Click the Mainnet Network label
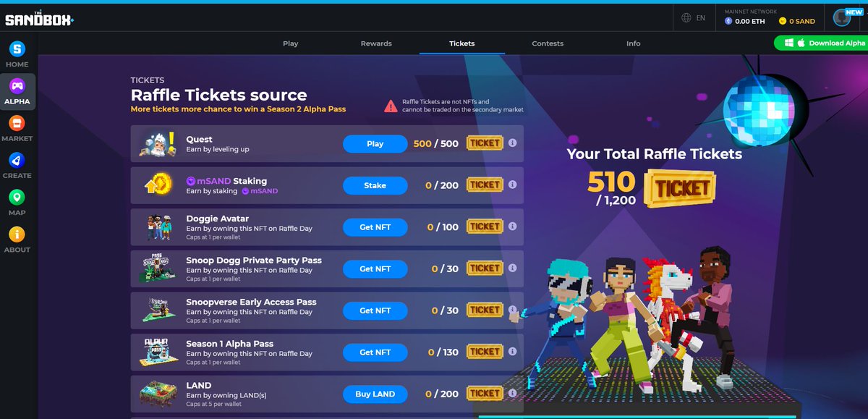 751,12
